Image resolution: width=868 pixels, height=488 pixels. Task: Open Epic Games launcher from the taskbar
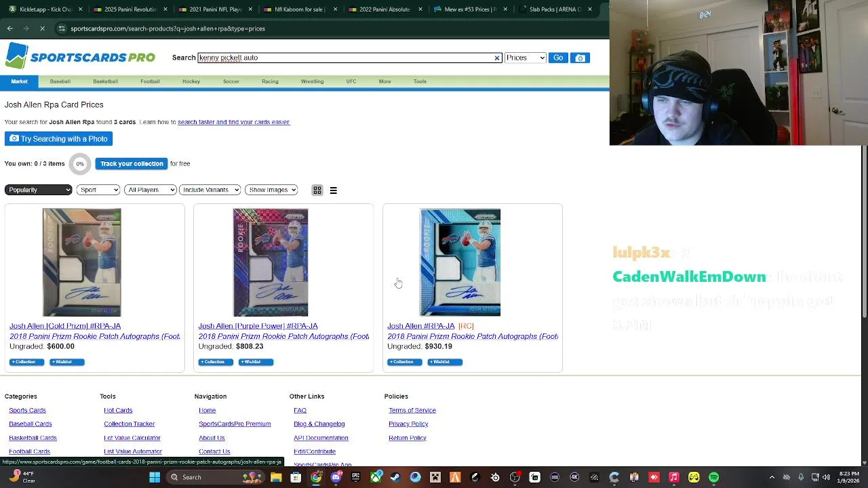pos(355,477)
